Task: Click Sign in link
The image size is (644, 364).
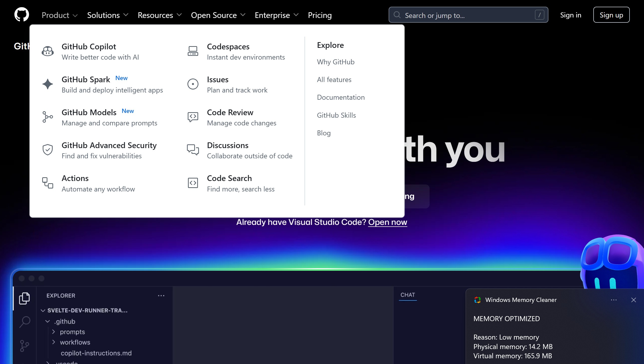Action: click(571, 15)
